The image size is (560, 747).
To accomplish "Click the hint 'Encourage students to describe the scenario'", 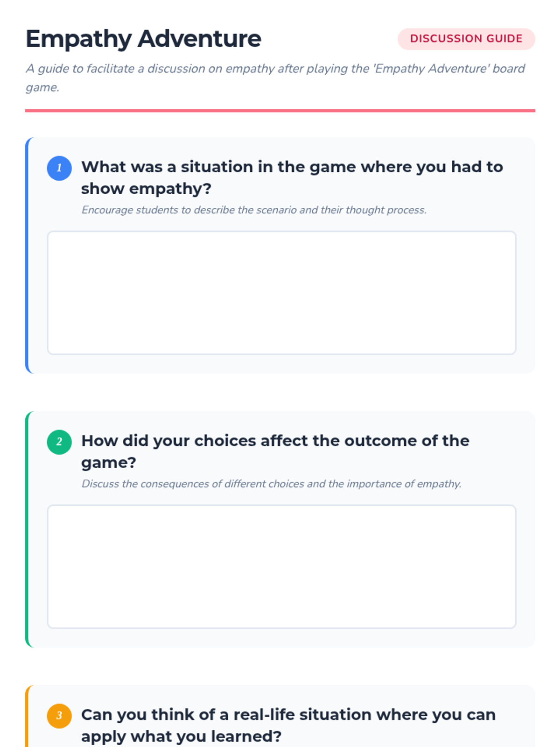I will point(254,210).
